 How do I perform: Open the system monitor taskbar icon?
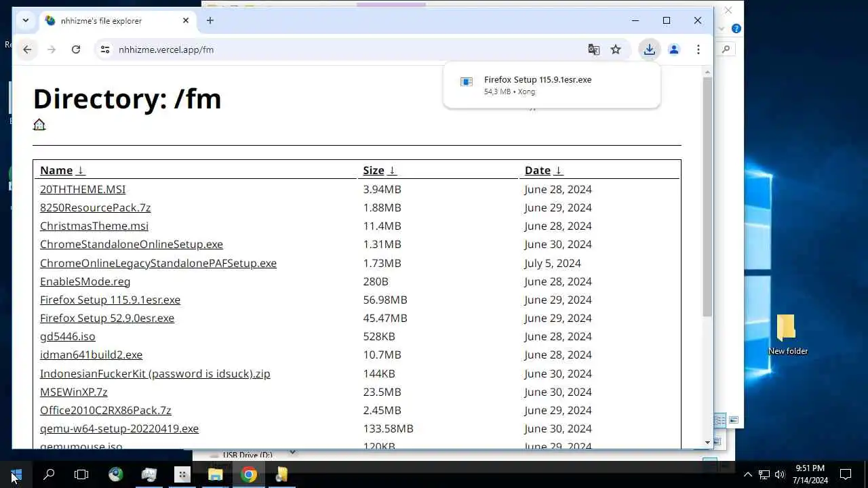(x=149, y=474)
